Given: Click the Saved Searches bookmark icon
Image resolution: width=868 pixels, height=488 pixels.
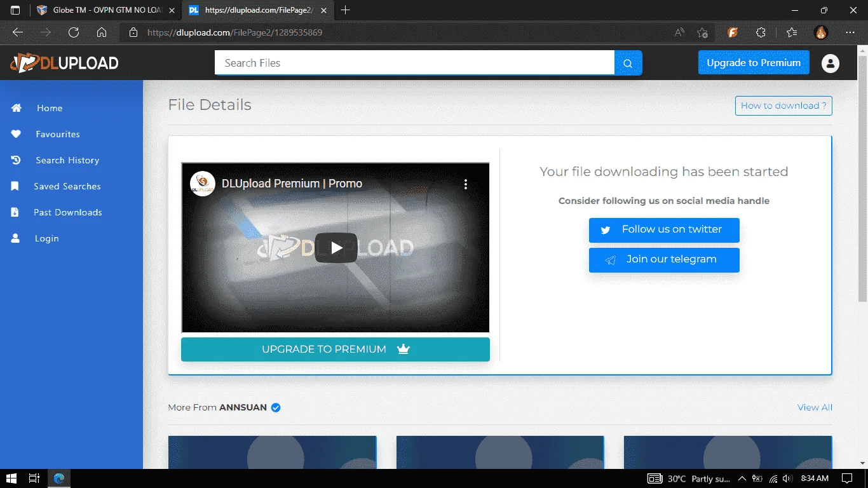Looking at the screenshot, I should [x=15, y=186].
